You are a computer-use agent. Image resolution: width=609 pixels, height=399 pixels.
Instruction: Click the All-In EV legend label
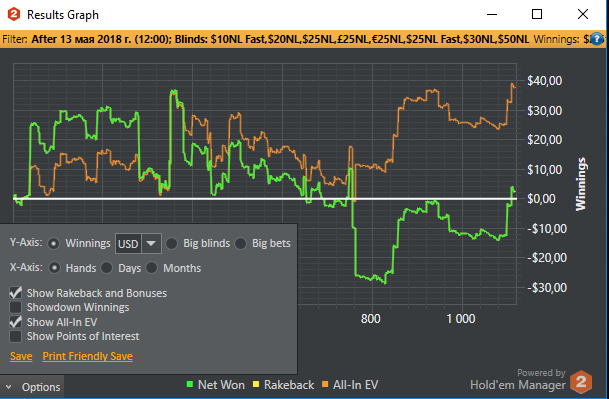[355, 385]
